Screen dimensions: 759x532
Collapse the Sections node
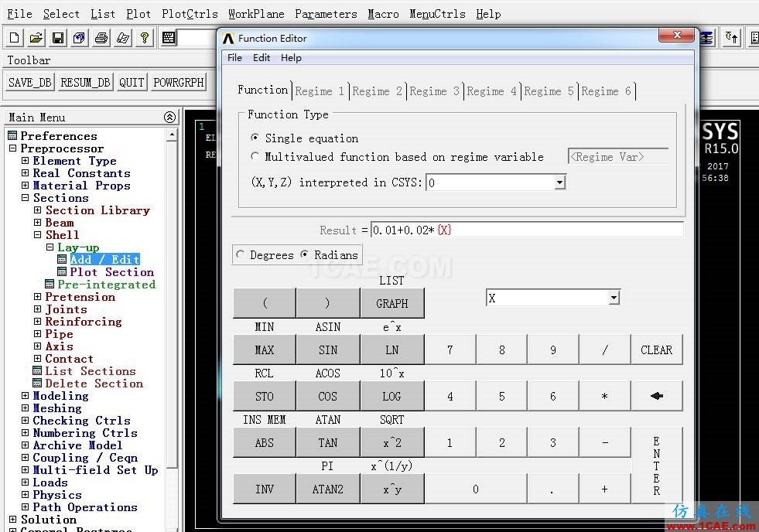26,198
